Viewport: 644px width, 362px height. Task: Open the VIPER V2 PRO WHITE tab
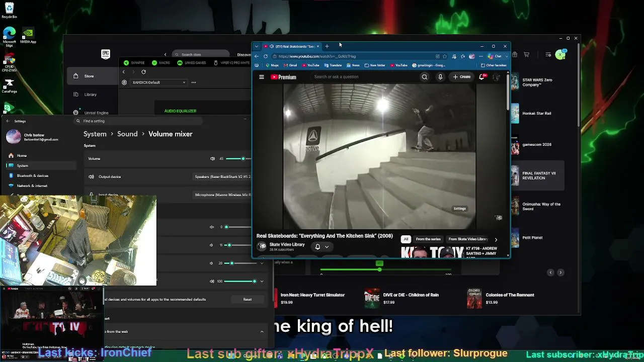click(231, 63)
